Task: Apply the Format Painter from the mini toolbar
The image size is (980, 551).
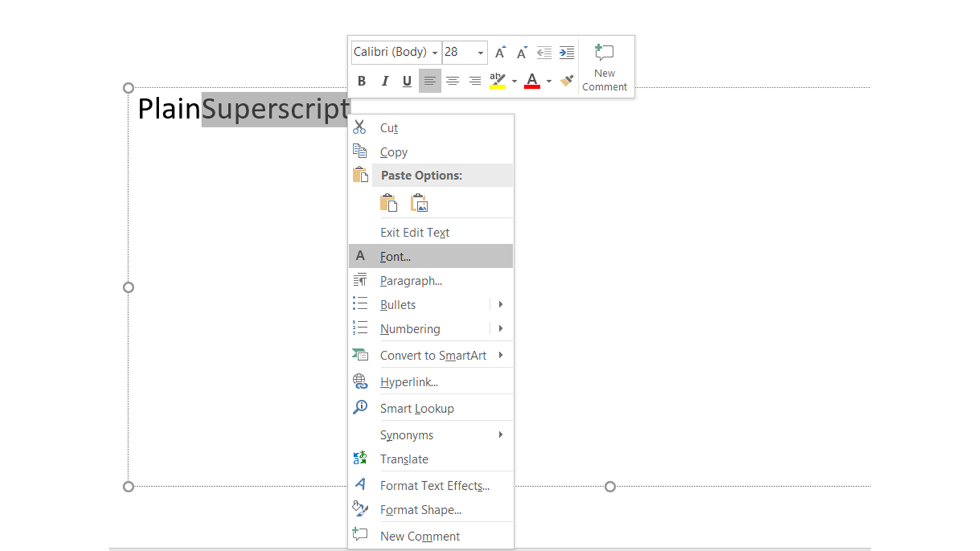Action: pyautogui.click(x=567, y=80)
